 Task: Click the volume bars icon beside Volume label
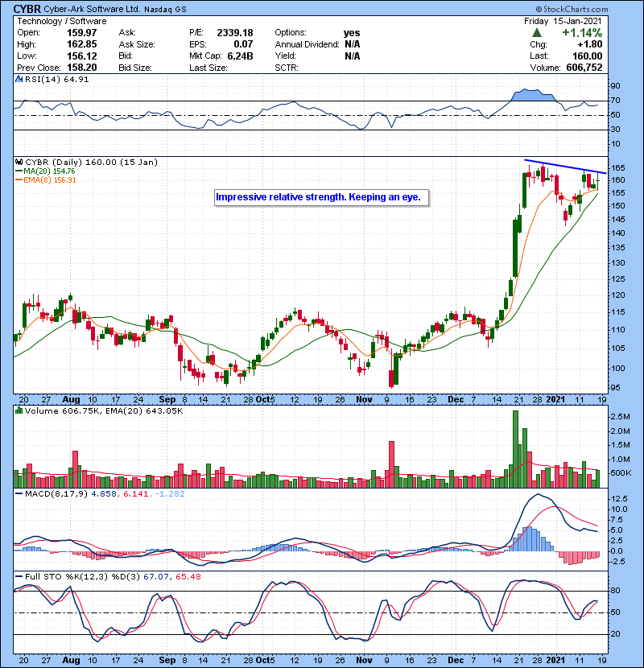coord(19,410)
